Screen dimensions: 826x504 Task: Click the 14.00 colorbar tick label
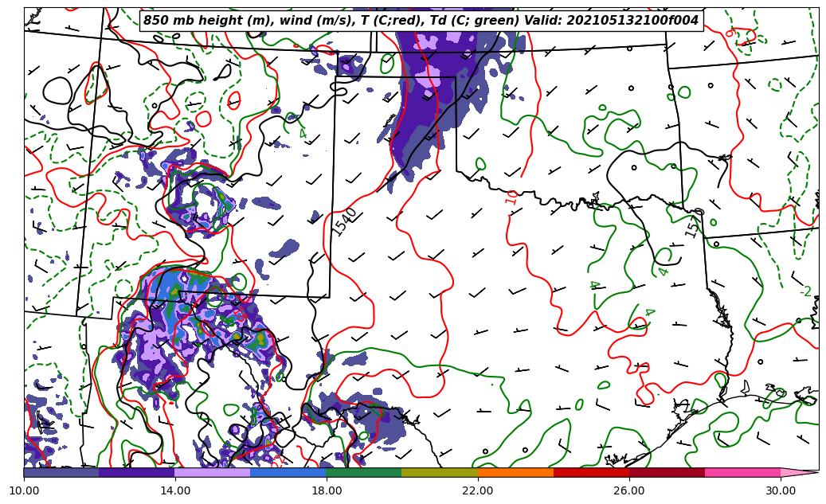click(x=175, y=490)
